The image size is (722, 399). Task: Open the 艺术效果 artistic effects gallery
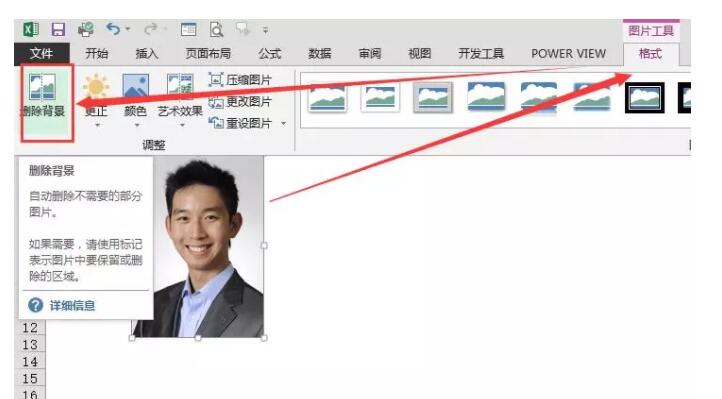click(x=180, y=100)
